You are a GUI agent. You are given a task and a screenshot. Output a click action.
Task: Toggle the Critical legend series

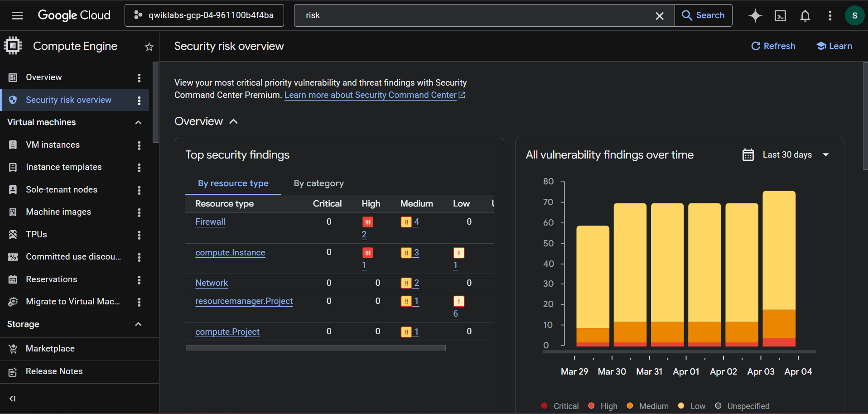[x=560, y=406]
